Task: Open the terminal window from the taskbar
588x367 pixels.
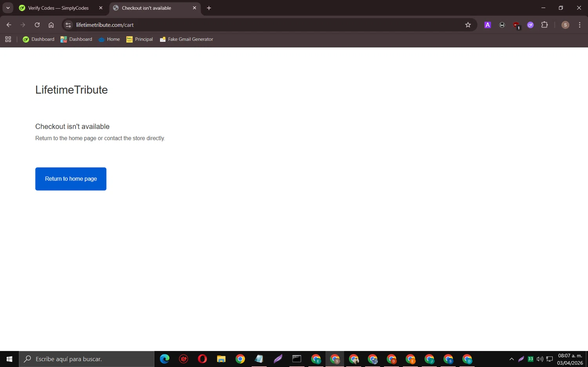Action: pos(297,359)
